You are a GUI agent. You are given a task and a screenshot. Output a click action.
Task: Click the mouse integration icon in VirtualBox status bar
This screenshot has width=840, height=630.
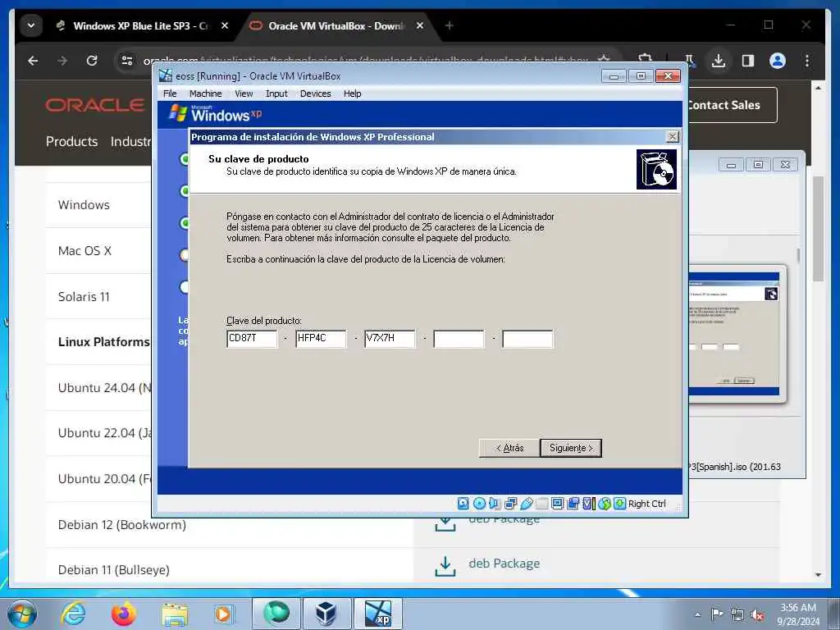point(605,504)
